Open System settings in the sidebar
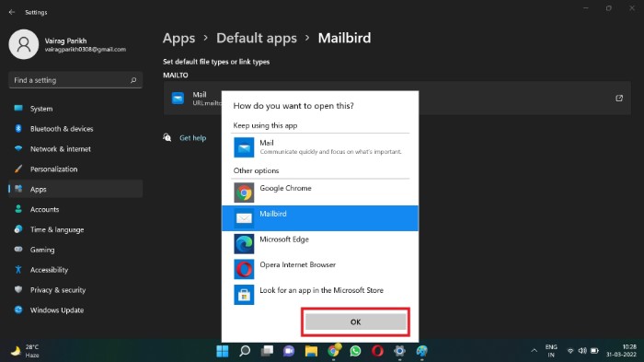The width and height of the screenshot is (644, 362). coord(75,109)
